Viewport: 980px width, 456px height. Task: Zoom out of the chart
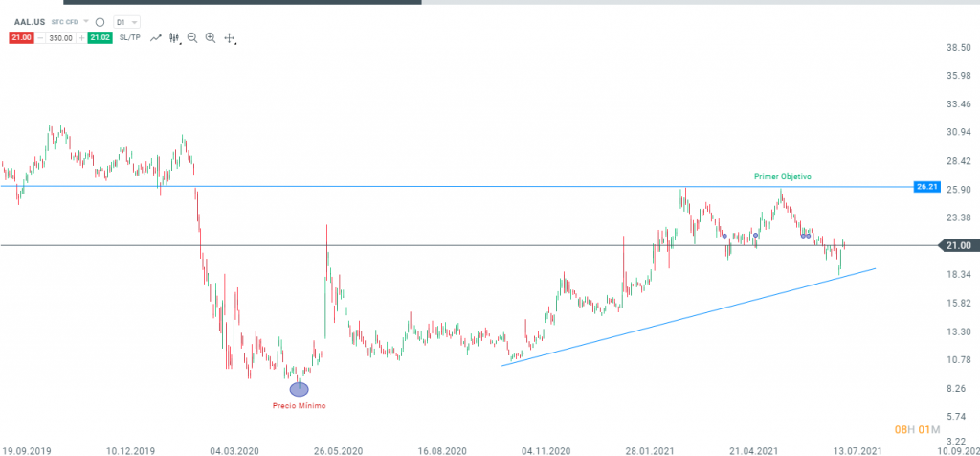[x=192, y=38]
